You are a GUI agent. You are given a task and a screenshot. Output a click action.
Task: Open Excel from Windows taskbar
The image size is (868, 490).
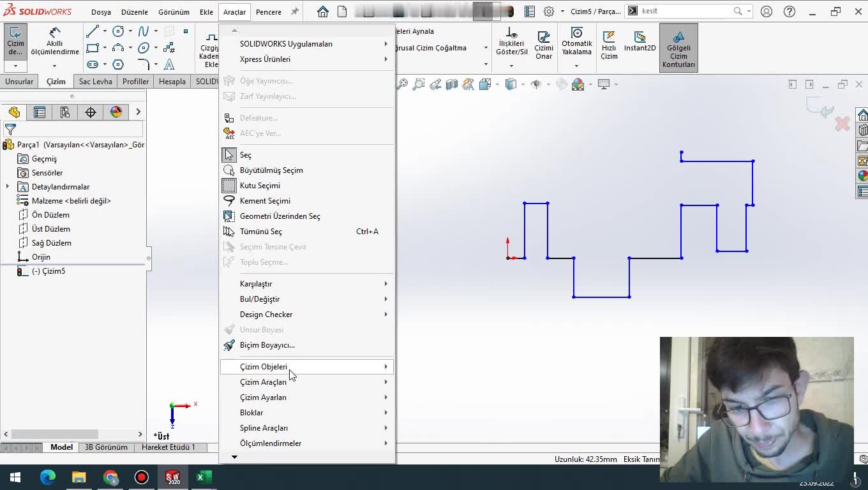204,477
